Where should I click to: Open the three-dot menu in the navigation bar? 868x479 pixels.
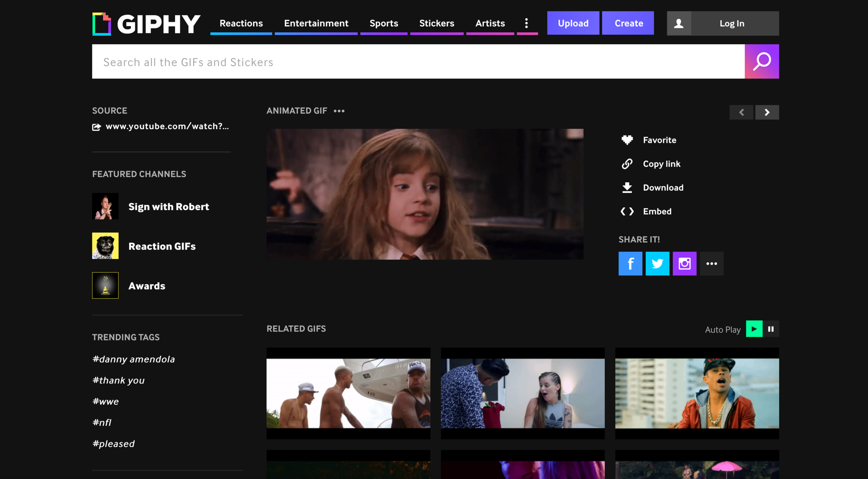[x=526, y=23]
